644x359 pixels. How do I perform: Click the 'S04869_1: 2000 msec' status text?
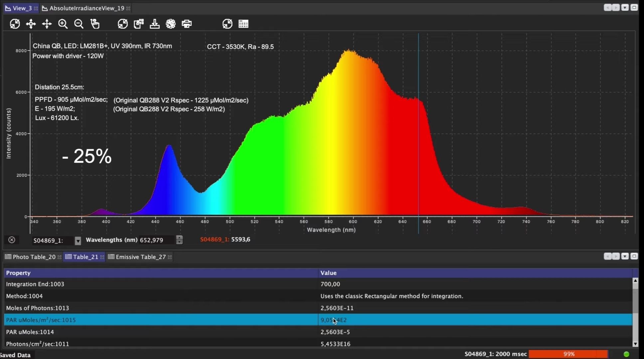(x=496, y=354)
